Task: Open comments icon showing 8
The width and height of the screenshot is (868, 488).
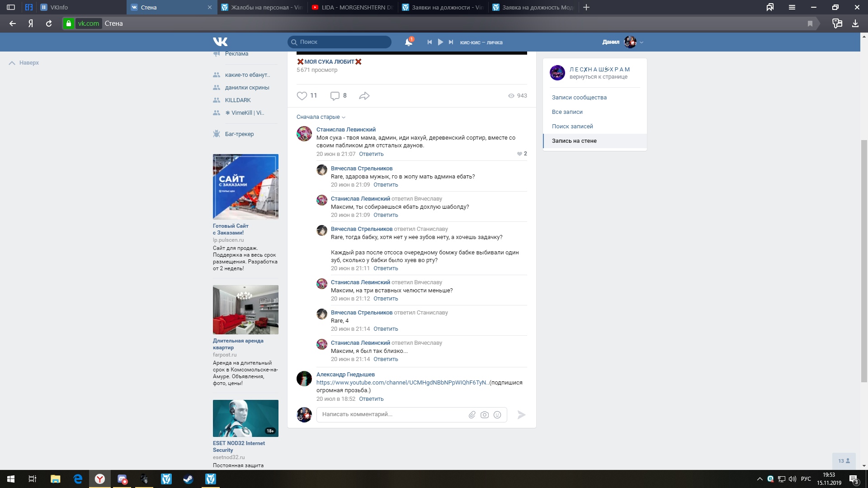Action: (335, 96)
